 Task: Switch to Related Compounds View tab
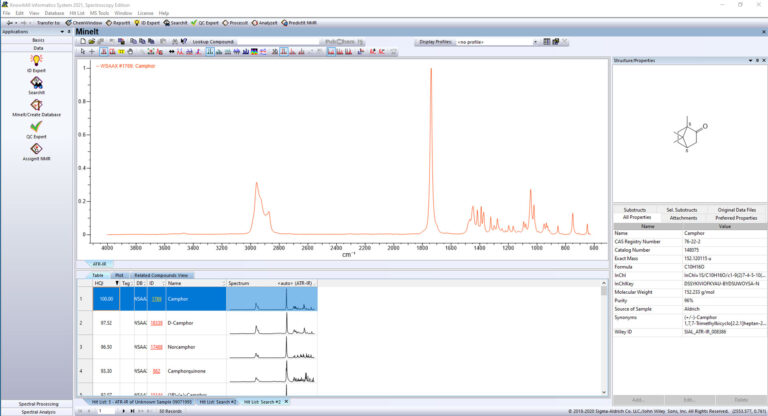click(164, 275)
